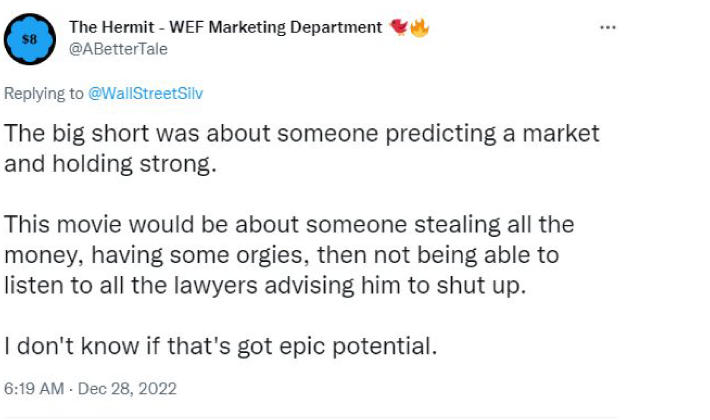Click the horizontal divider below the timestamp

310,417
